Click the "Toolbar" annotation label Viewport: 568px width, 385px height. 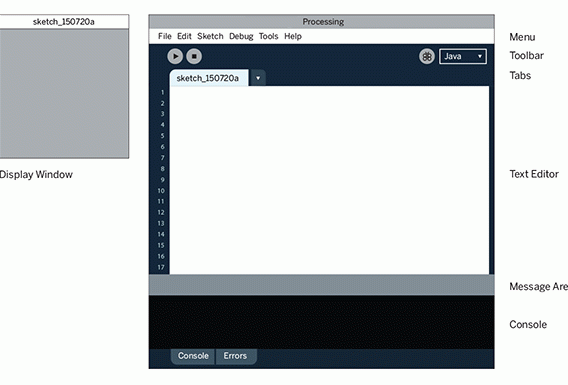pos(526,55)
